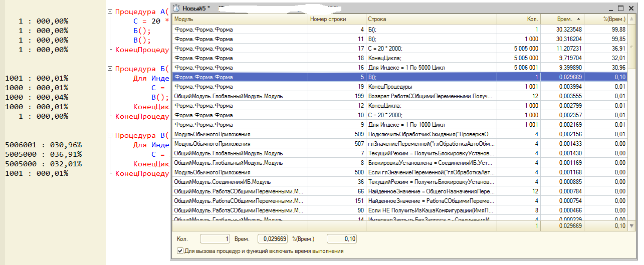Click the Кол. value field at bottom
644x265 pixels.
(x=216, y=239)
